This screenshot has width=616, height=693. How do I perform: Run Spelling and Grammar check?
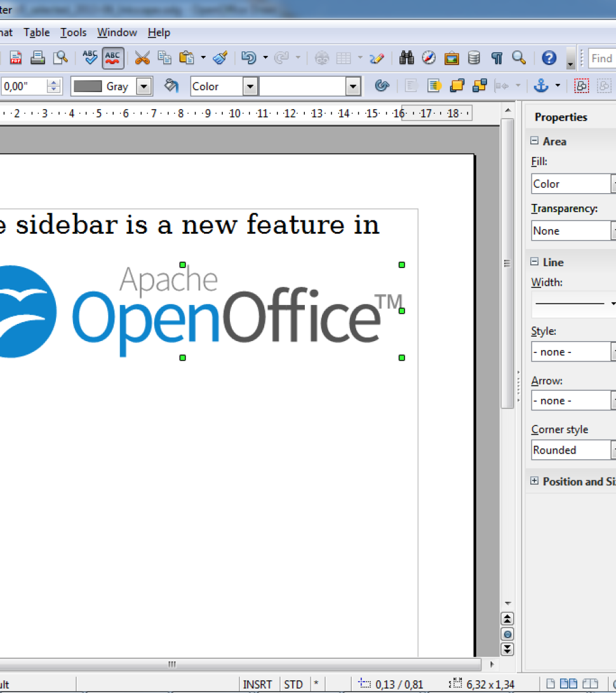tap(90, 58)
